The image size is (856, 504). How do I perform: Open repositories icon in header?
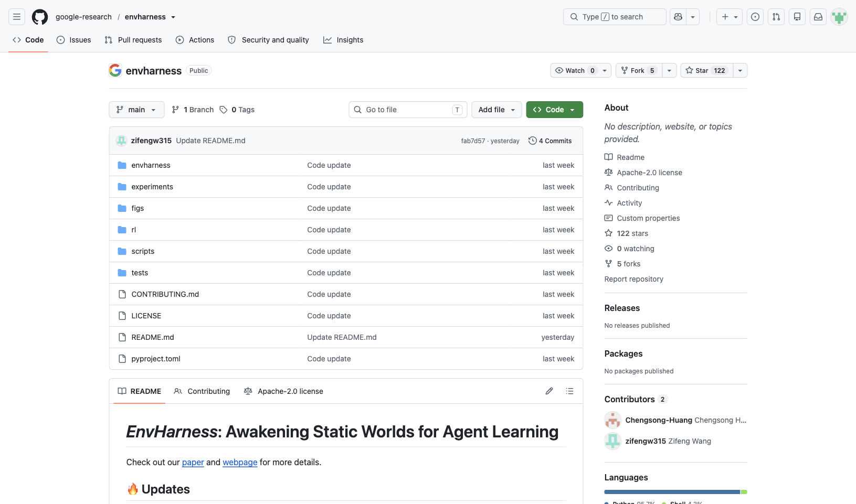[797, 17]
